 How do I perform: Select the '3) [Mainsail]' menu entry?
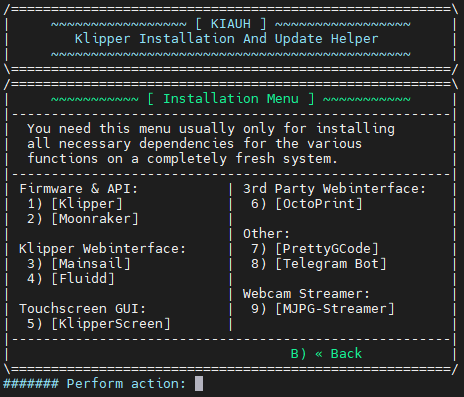coord(79,264)
